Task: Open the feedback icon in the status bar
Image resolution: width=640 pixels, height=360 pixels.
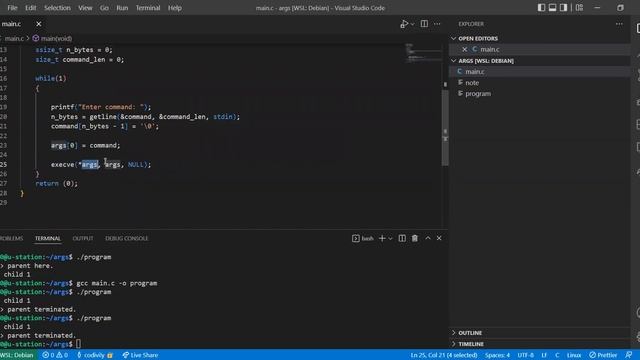Action: [629, 355]
